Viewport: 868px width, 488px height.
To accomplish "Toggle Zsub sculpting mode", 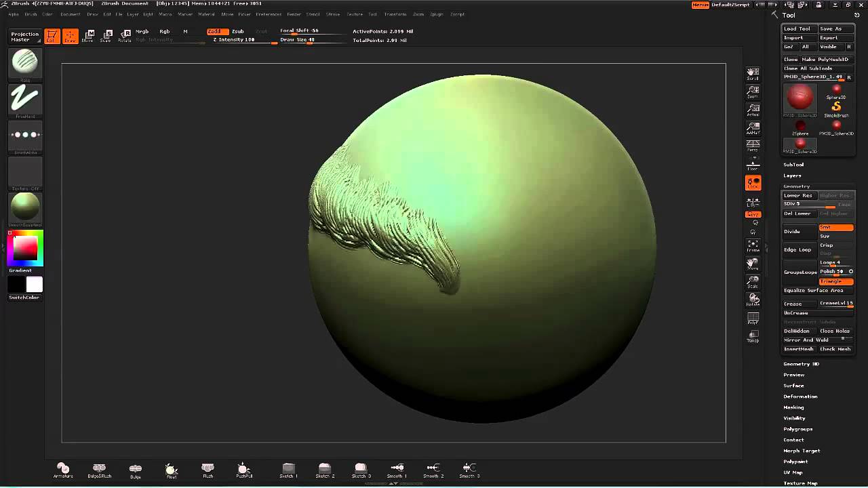I will pyautogui.click(x=238, y=31).
